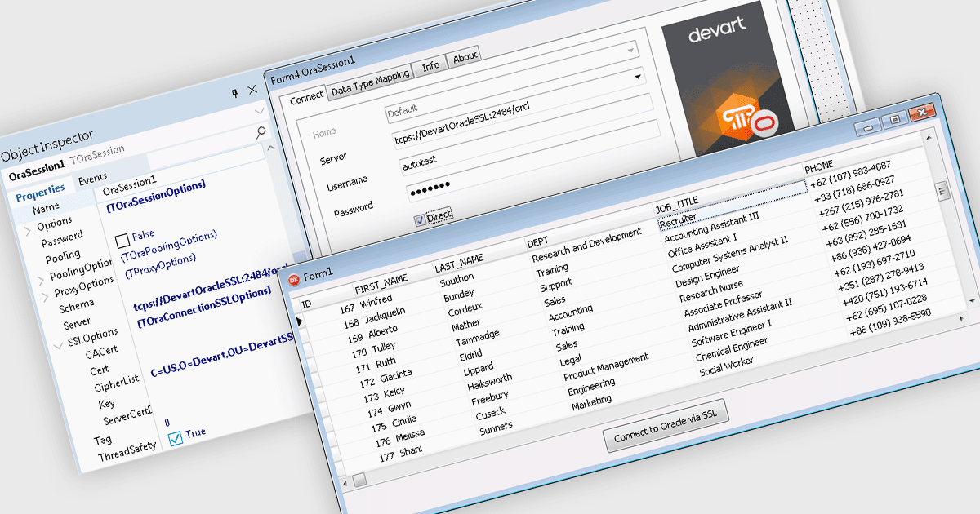Click the search magnifier in Object Inspector
980x514 pixels.
(261, 131)
